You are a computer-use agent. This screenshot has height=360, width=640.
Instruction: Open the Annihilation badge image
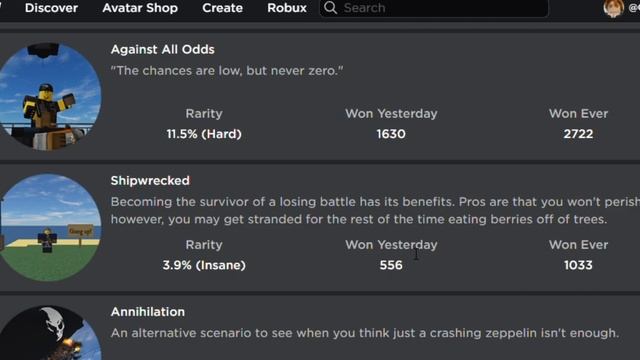pyautogui.click(x=49, y=333)
